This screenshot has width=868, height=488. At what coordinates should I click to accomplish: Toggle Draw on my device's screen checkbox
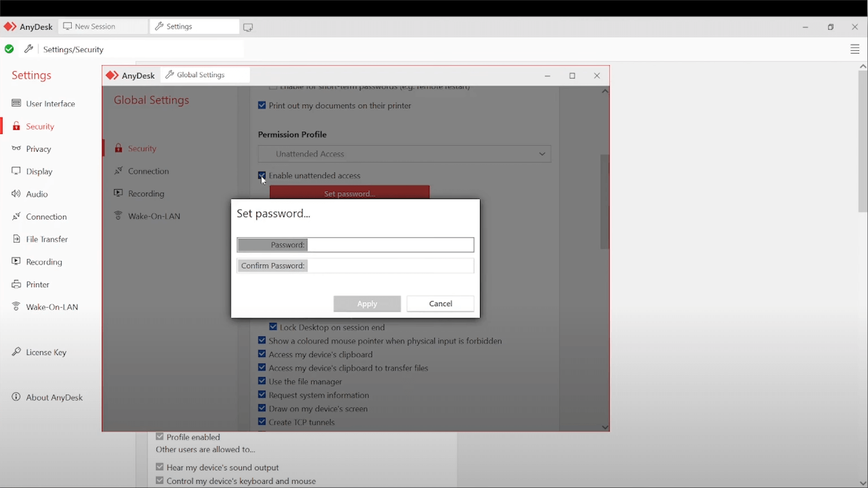coord(261,408)
